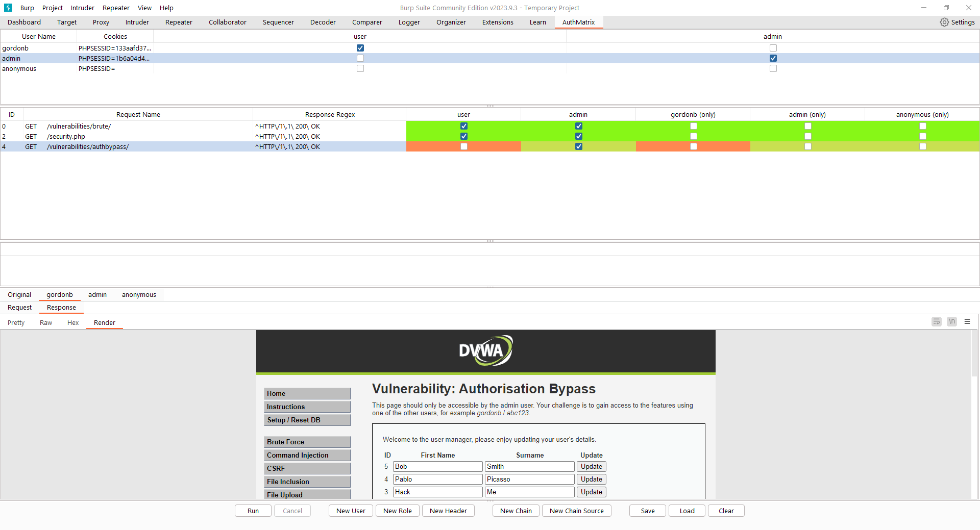Viewport: 980px width, 530px height.
Task: Click the Response Regex column header
Action: coord(330,114)
